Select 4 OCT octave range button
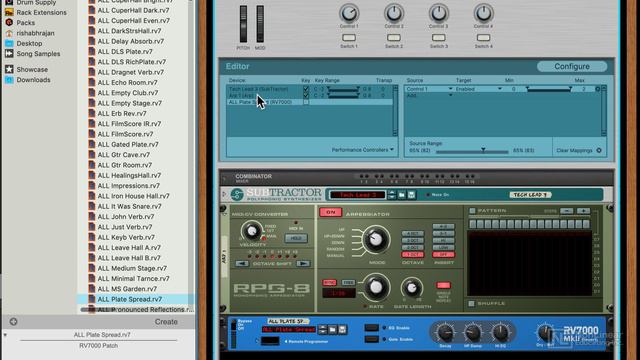Viewport: 640px width, 360px height. pyautogui.click(x=413, y=233)
